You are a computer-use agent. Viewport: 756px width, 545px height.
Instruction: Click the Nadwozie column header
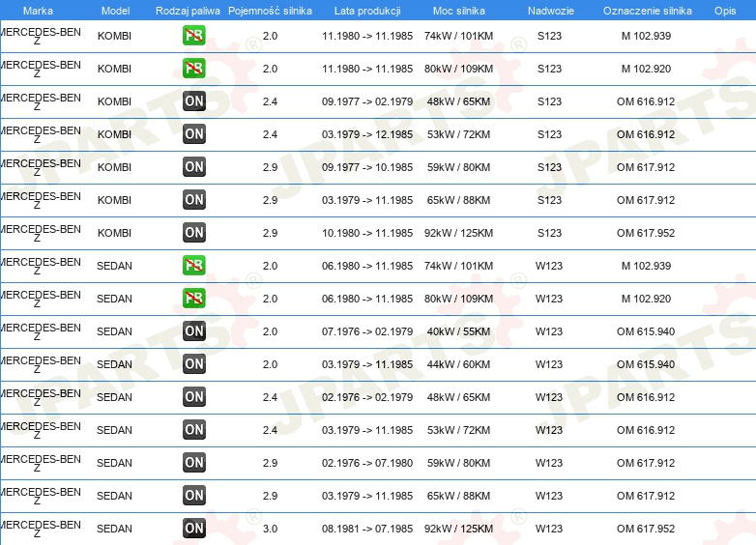click(x=551, y=11)
